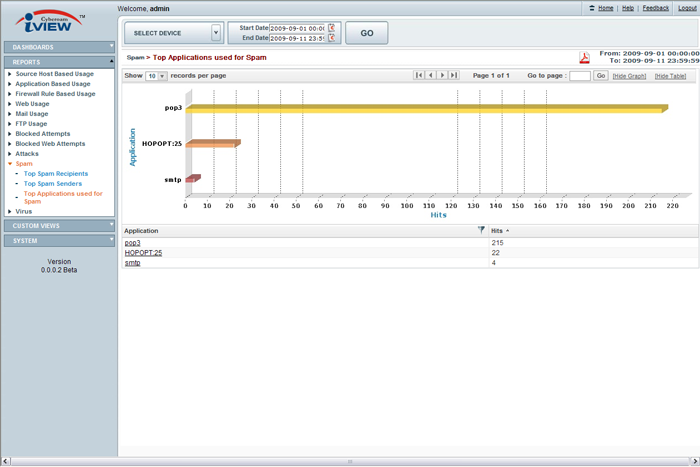Expand DASHBOARDS panel
Screen dimensions: 700x467
(59, 47)
